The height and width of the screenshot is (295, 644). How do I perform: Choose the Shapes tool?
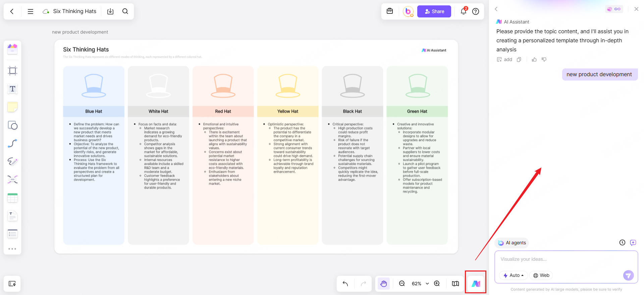pyautogui.click(x=12, y=125)
